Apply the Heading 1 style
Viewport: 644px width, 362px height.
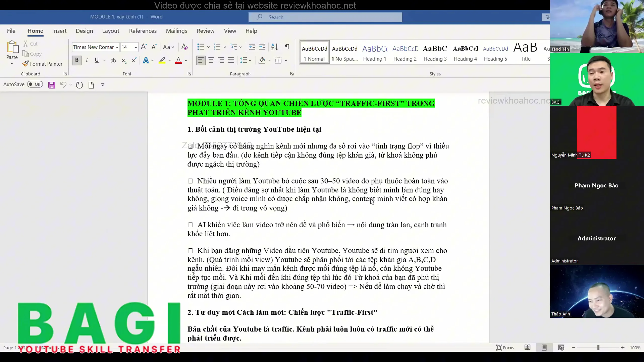coord(375,52)
